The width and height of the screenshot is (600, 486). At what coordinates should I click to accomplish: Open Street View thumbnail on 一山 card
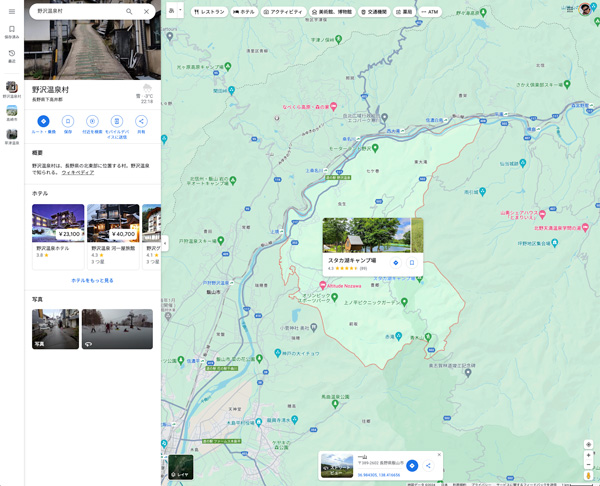pos(337,466)
